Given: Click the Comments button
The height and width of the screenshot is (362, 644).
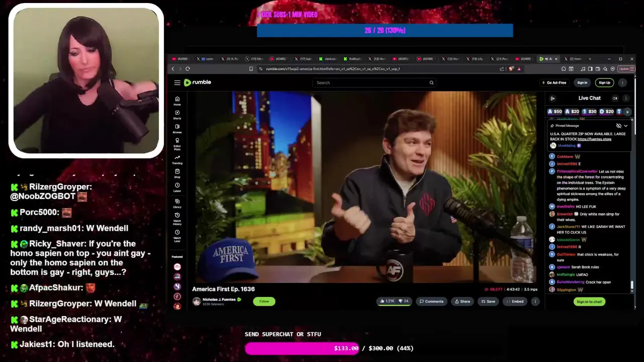Looking at the screenshot, I should pyautogui.click(x=432, y=301).
